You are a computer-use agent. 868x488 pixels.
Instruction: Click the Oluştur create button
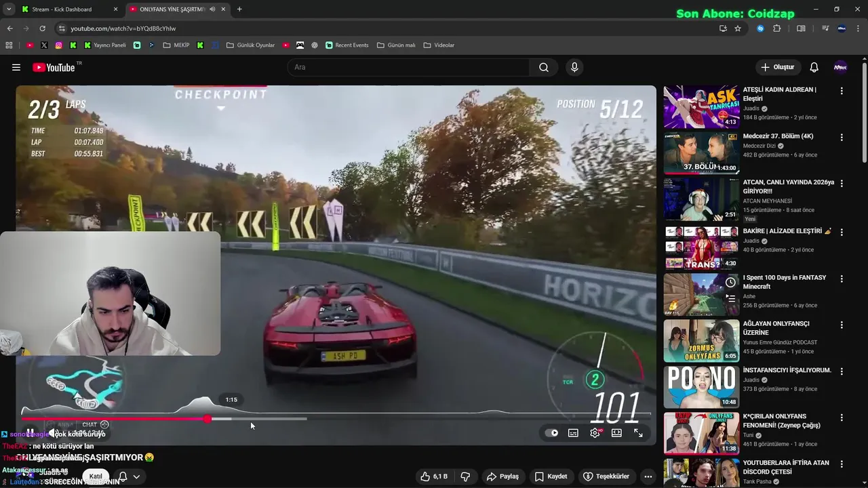coord(777,67)
